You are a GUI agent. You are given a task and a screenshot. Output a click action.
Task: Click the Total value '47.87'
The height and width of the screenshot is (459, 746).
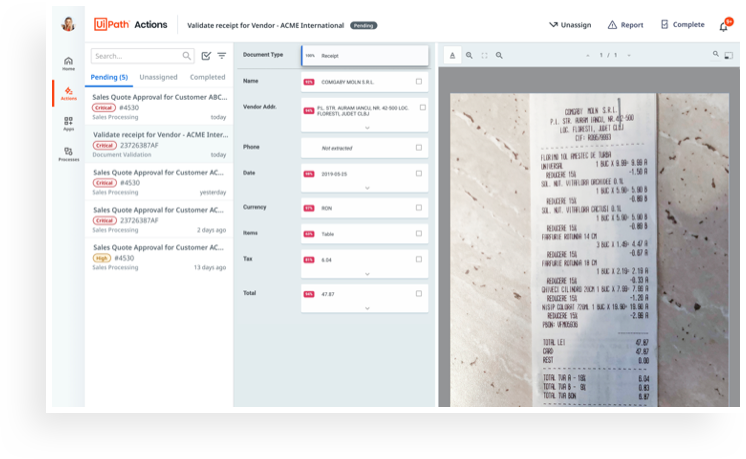pyautogui.click(x=327, y=294)
